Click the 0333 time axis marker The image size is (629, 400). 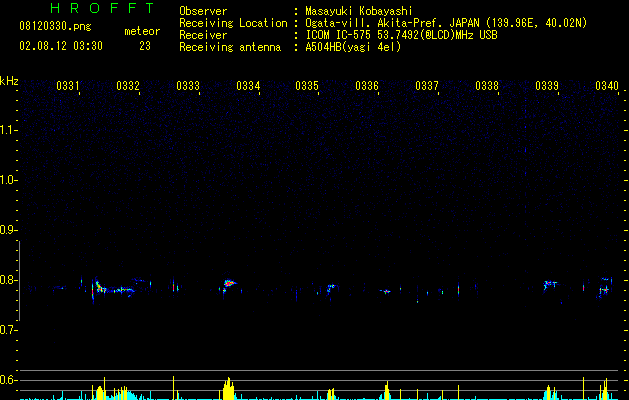188,86
